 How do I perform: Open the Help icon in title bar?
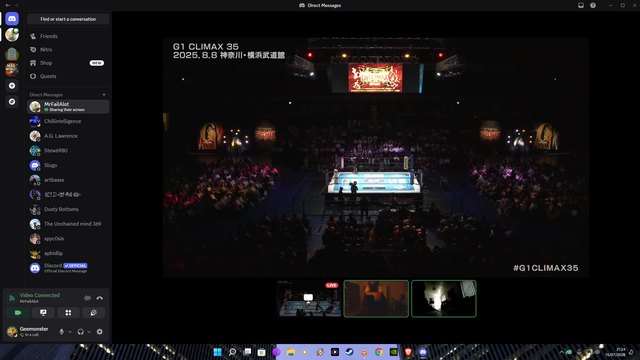(593, 5)
